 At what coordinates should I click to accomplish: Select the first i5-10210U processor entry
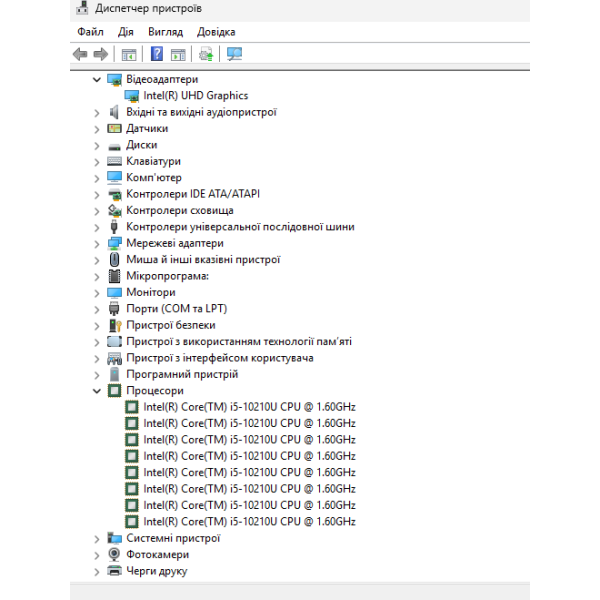point(249,407)
